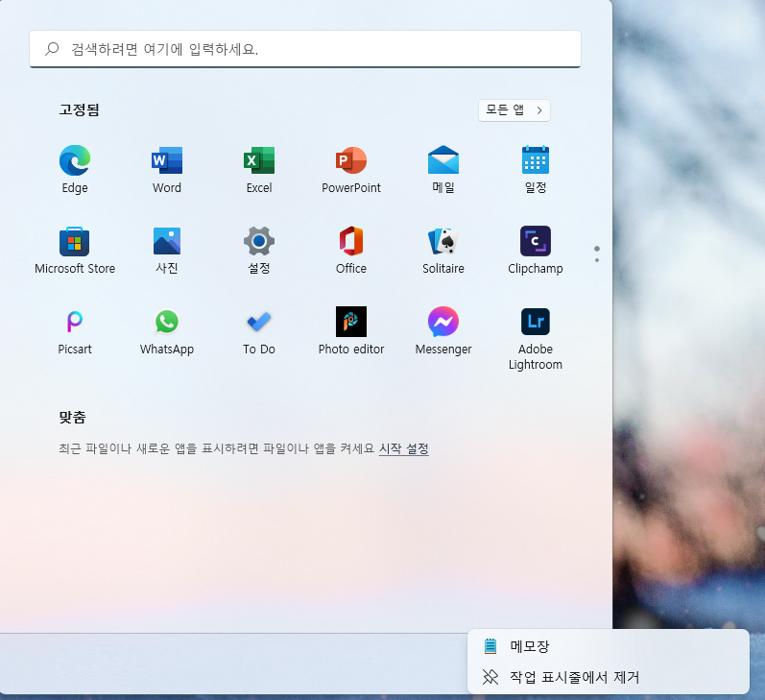This screenshot has height=700, width=765.
Task: Launch Adobe Lightroom
Action: 536,338
